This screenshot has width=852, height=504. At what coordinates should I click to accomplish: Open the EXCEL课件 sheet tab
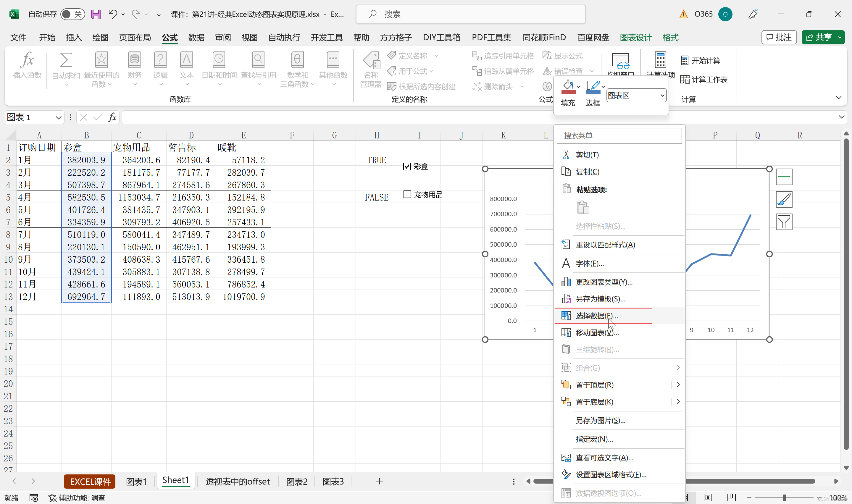tap(90, 481)
